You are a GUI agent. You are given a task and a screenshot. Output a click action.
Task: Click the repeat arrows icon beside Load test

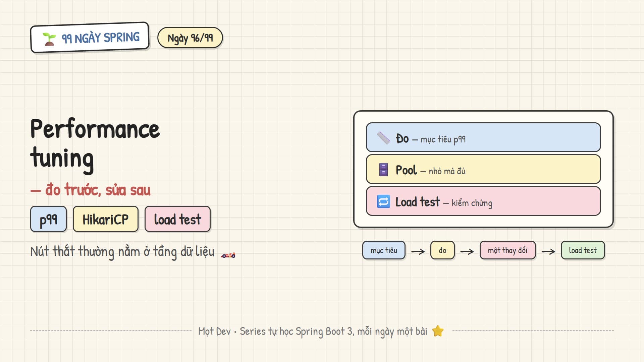(x=383, y=201)
